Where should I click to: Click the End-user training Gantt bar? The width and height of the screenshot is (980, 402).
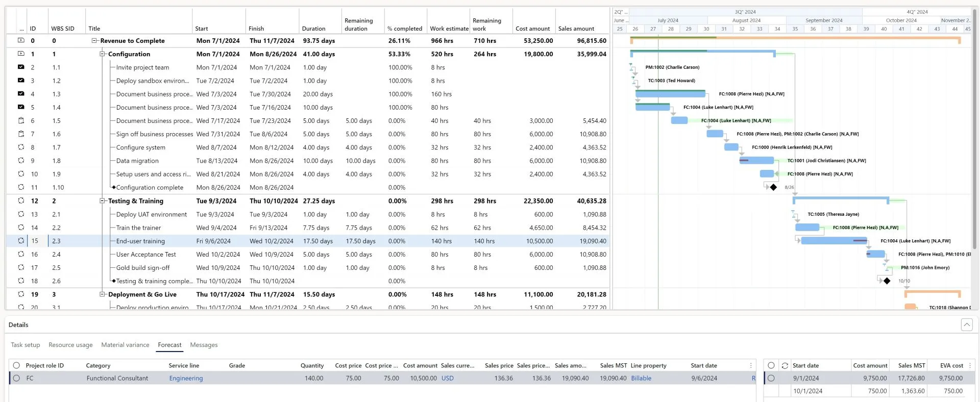coord(833,241)
